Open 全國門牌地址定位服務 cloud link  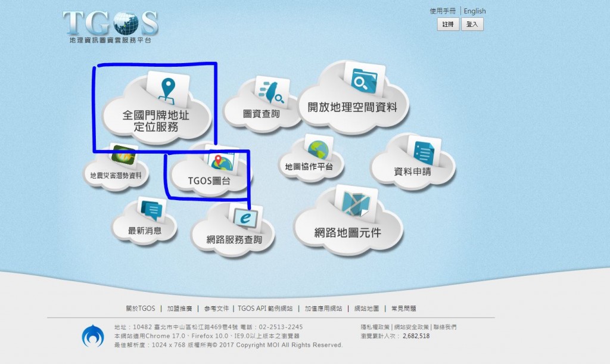tap(155, 121)
